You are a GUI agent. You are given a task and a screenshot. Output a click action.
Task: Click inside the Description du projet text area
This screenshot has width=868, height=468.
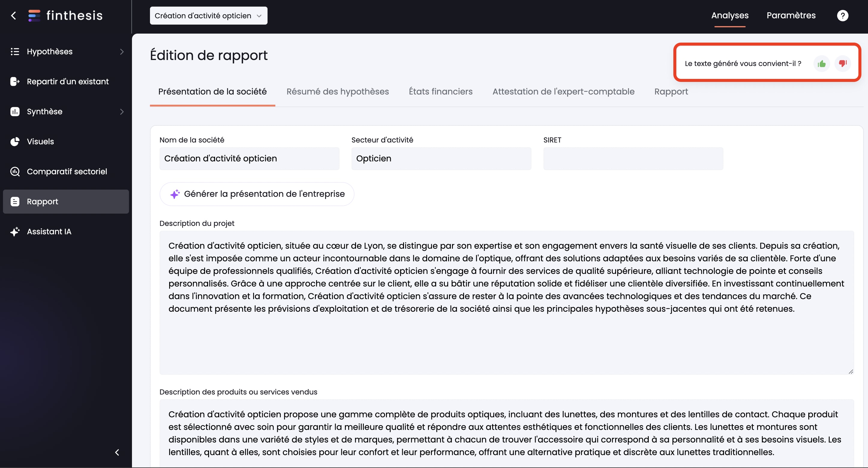(507, 303)
